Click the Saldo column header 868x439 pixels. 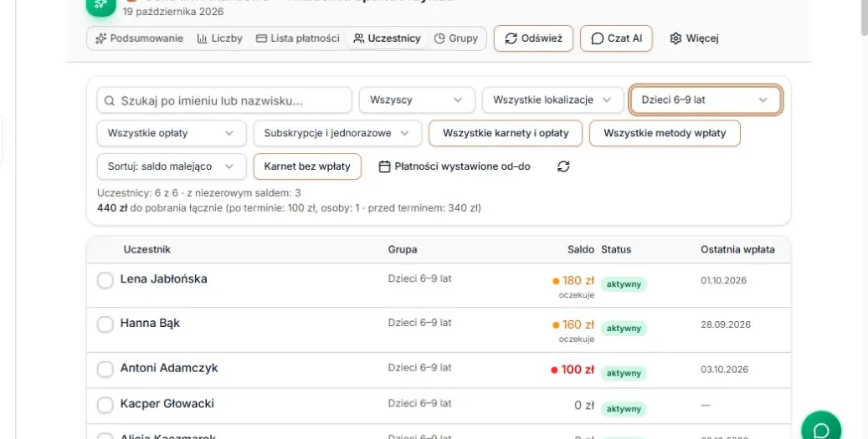click(581, 249)
